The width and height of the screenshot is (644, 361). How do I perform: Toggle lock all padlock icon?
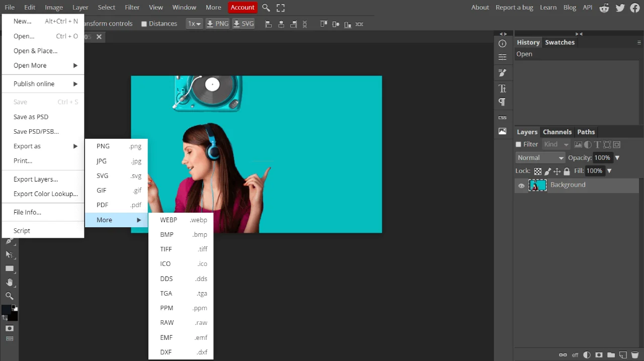(567, 171)
